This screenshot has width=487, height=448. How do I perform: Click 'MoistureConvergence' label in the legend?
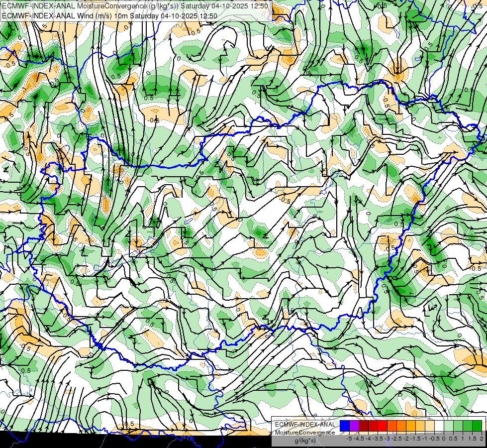click(x=305, y=433)
